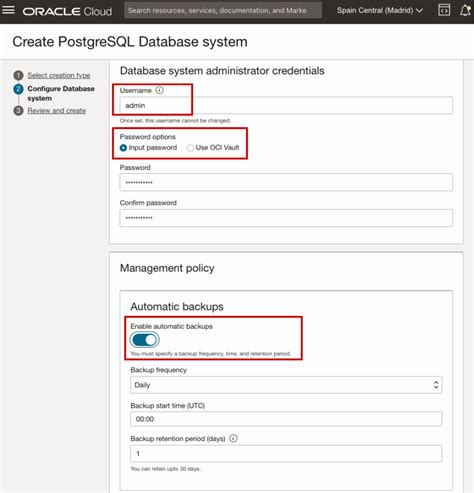
Task: Click the Username info icon
Action: (x=160, y=90)
